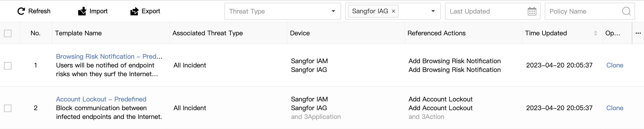Click the Associated Threat Type column header
644x129 pixels.
pos(208,33)
